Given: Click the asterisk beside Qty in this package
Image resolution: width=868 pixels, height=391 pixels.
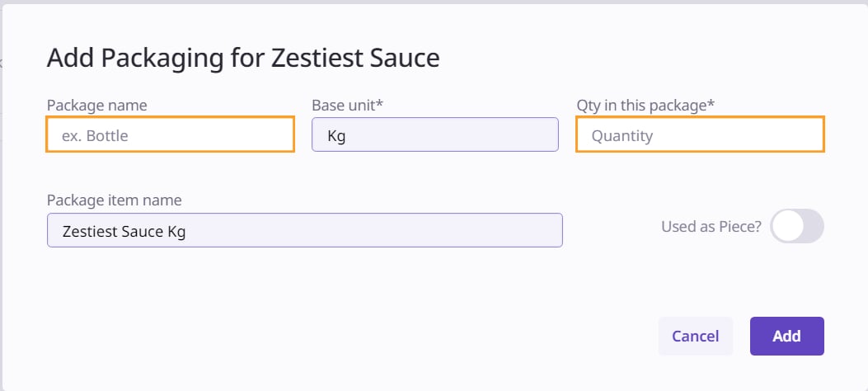Looking at the screenshot, I should pyautogui.click(x=711, y=104).
